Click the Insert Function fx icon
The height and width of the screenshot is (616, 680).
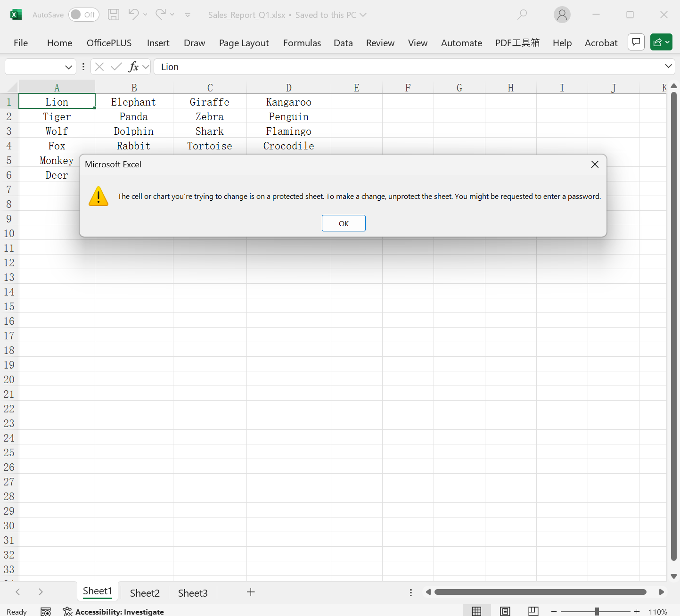pos(134,67)
